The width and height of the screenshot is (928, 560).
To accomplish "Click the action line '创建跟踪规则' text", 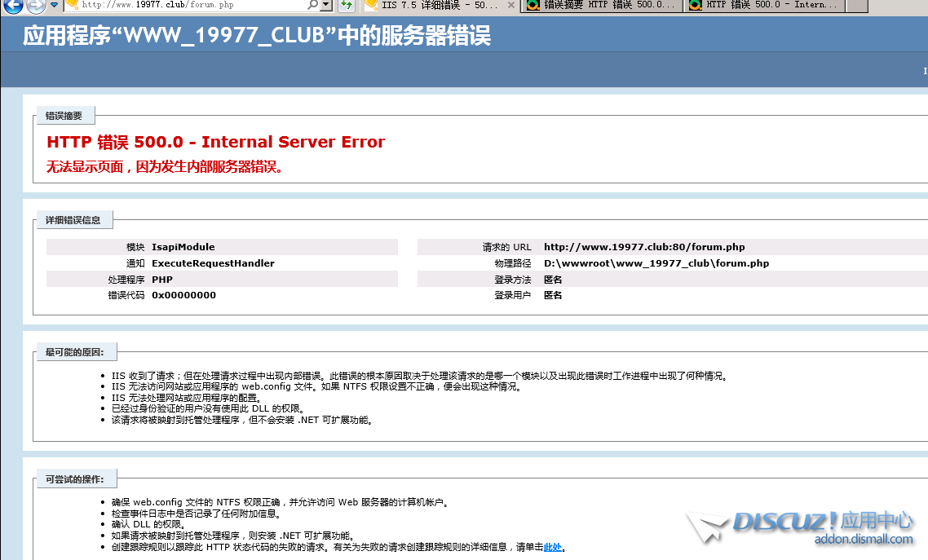I will (x=338, y=548).
